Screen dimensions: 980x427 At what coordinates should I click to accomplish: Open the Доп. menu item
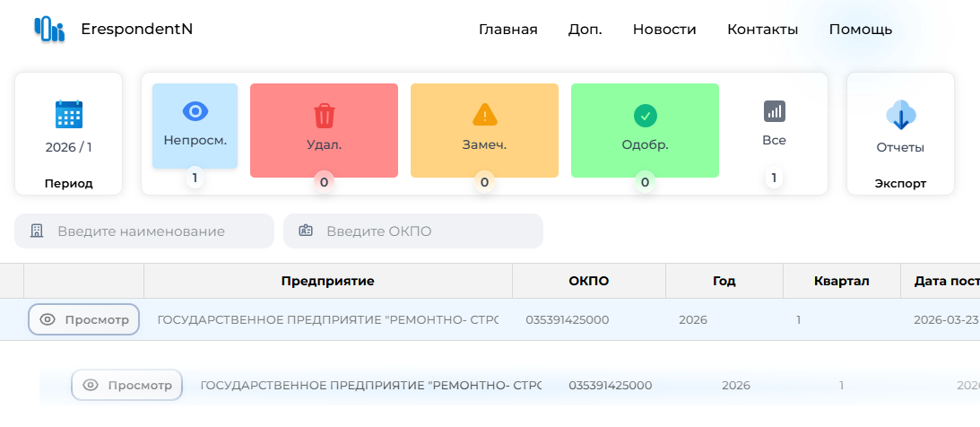[x=585, y=30]
